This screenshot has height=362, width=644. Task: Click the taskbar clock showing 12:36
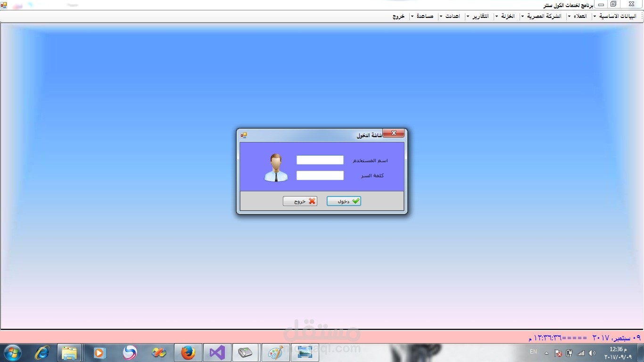click(618, 353)
